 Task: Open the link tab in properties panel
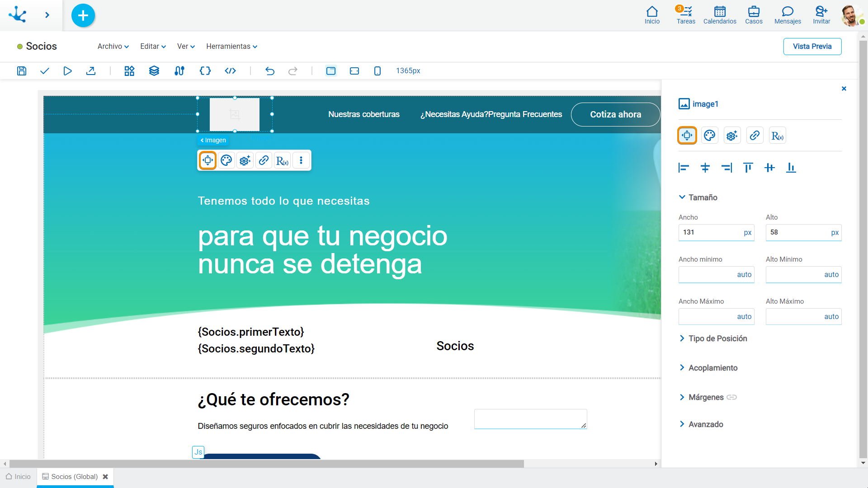tap(755, 136)
